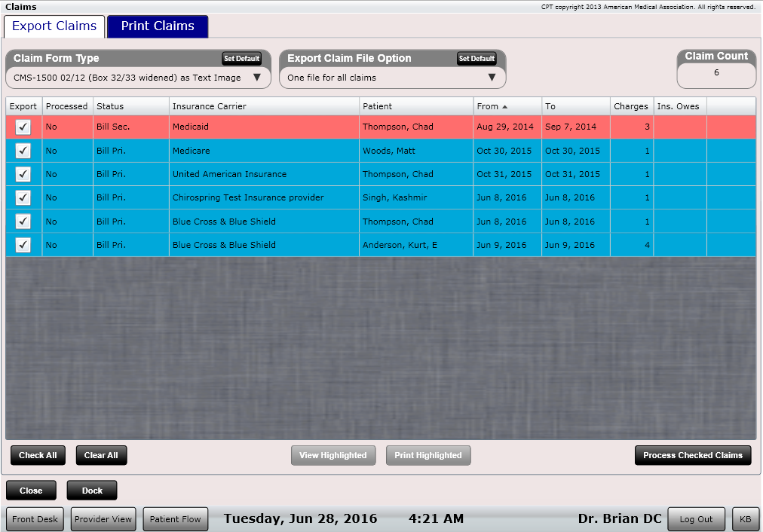Image resolution: width=763 pixels, height=532 pixels.
Task: Switch to Provider View
Action: click(x=103, y=518)
